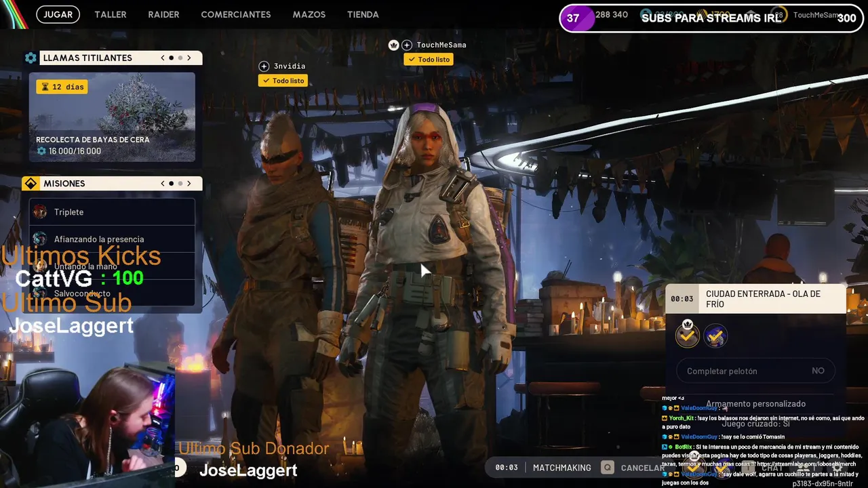Click the 12 días timer badge
The height and width of the screenshot is (488, 868).
click(x=62, y=87)
